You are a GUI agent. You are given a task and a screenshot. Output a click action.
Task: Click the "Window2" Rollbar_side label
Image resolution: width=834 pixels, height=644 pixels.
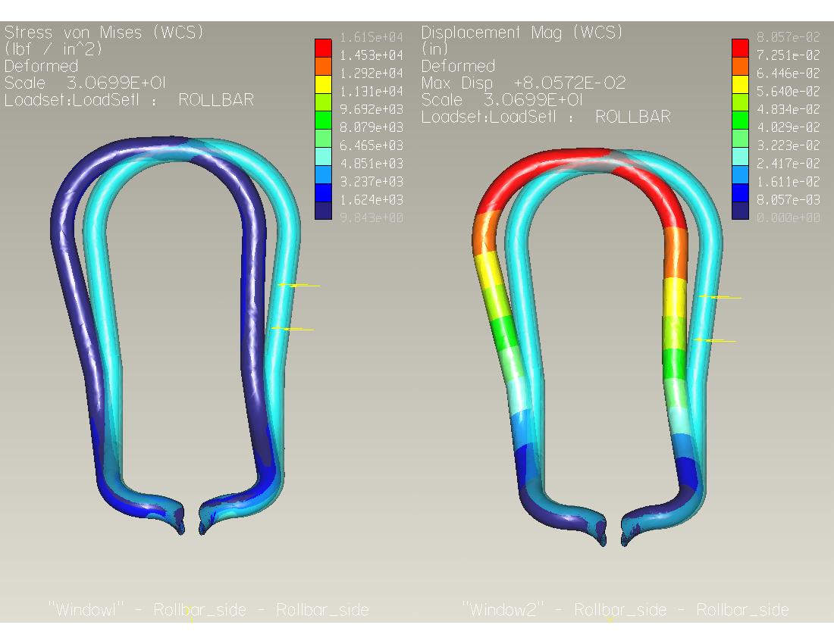[625, 610]
